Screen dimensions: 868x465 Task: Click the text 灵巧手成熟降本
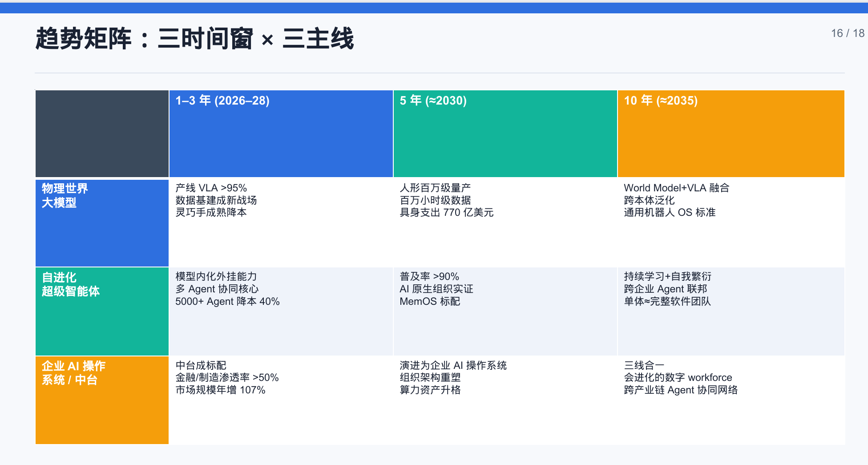point(211,212)
